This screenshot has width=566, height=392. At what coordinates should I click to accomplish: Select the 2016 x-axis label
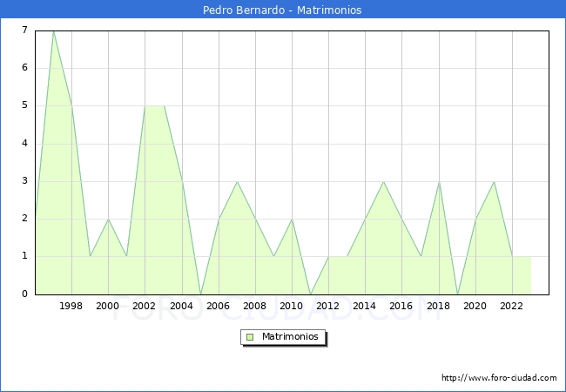point(401,306)
